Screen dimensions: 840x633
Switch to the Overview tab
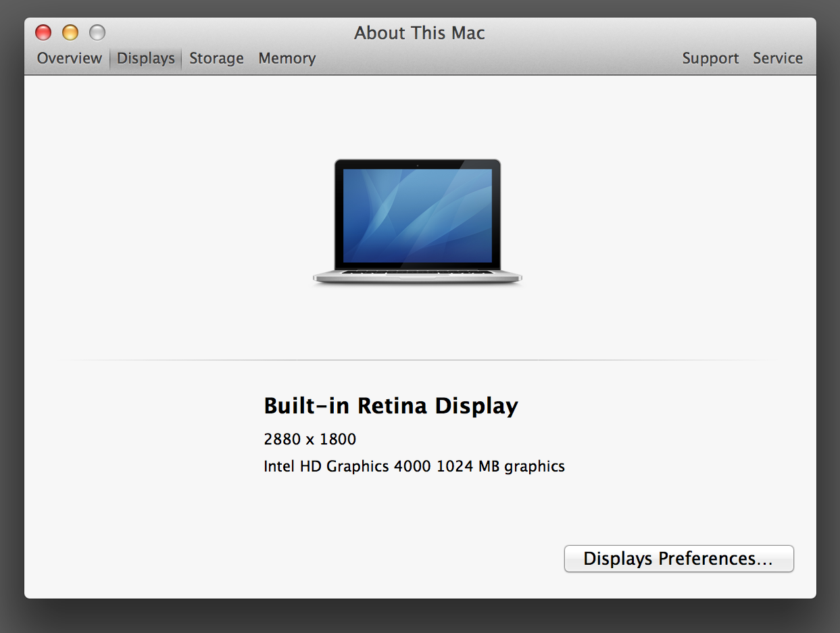pyautogui.click(x=69, y=58)
